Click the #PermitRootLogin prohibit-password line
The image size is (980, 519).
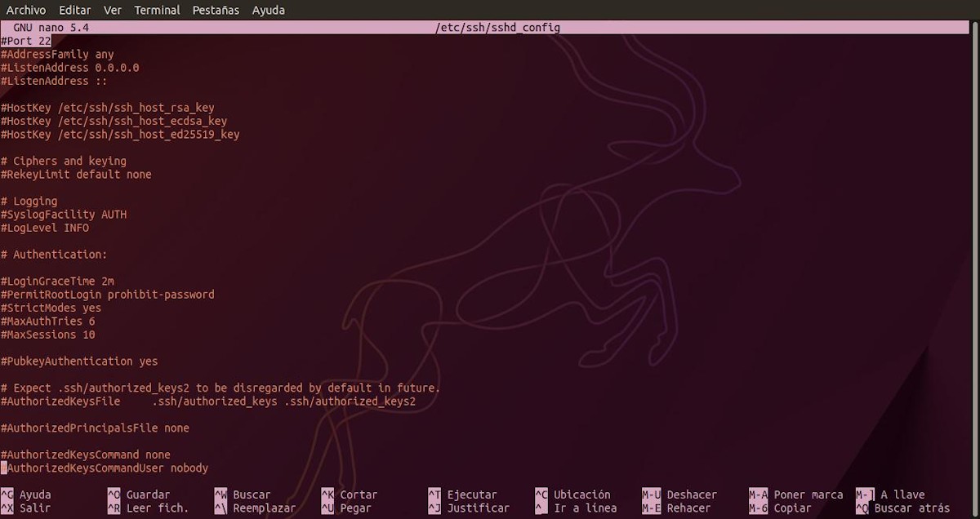107,294
